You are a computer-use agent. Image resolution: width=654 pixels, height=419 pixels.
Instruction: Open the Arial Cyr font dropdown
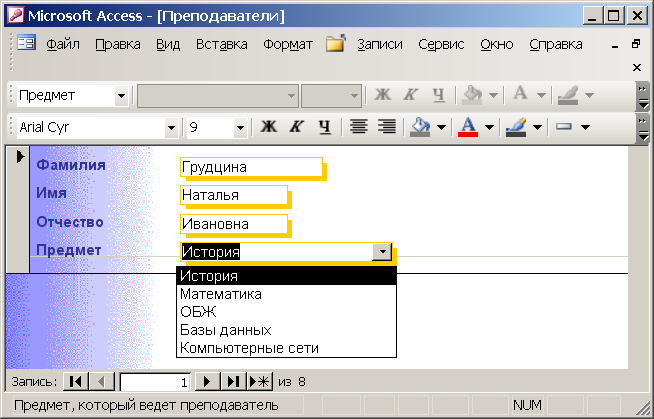click(171, 127)
